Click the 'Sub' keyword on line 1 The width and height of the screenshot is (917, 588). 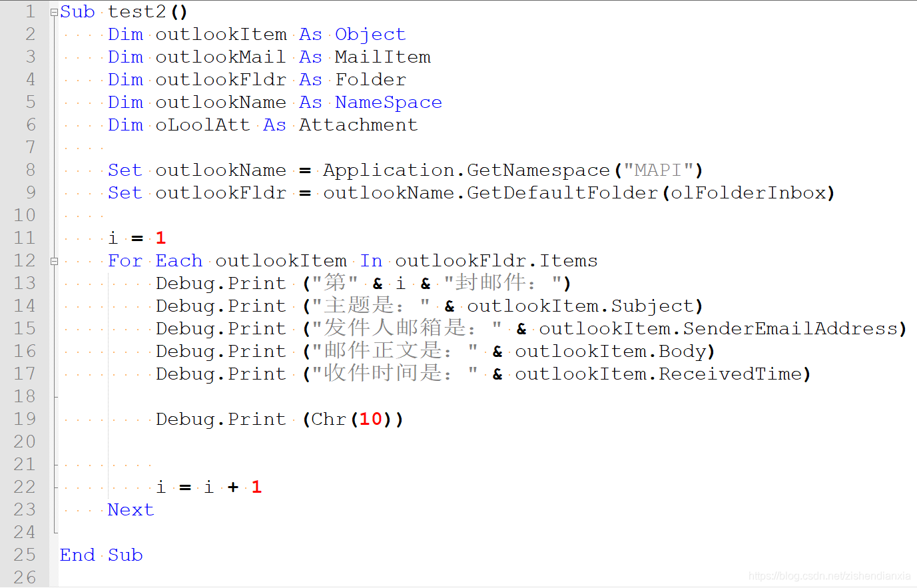(x=77, y=12)
